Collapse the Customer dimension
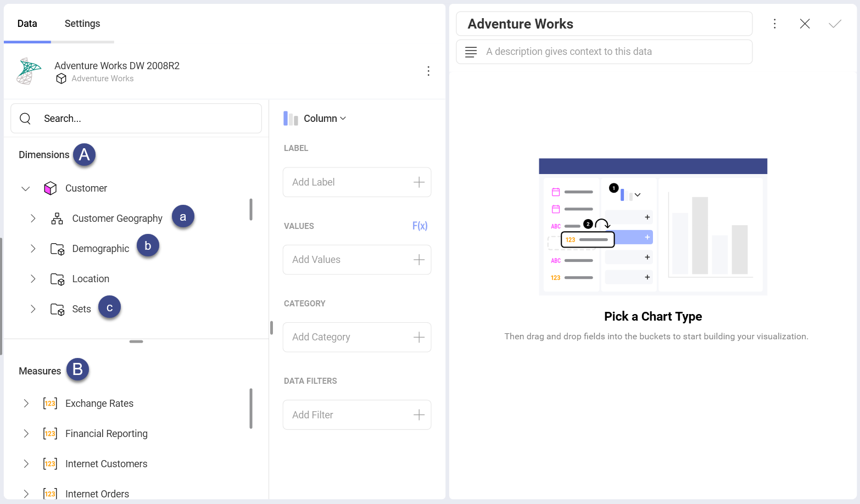 pyautogui.click(x=25, y=188)
